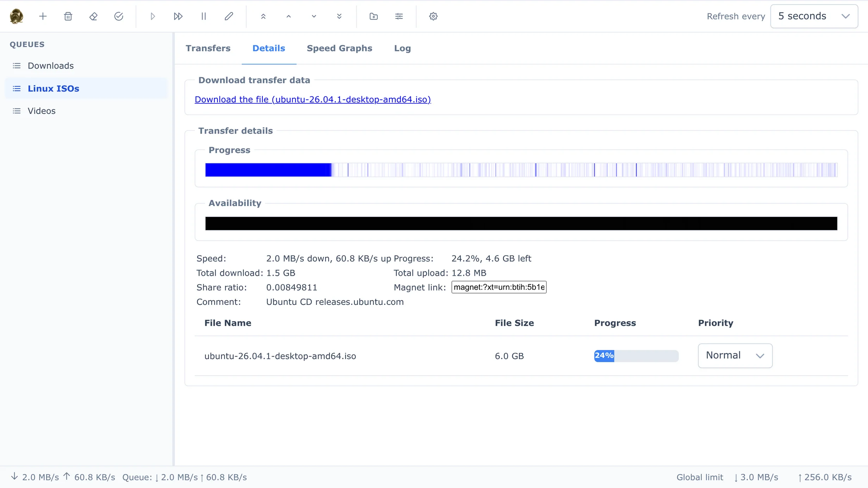868x488 pixels.
Task: Click the File Name column header
Action: (x=228, y=323)
